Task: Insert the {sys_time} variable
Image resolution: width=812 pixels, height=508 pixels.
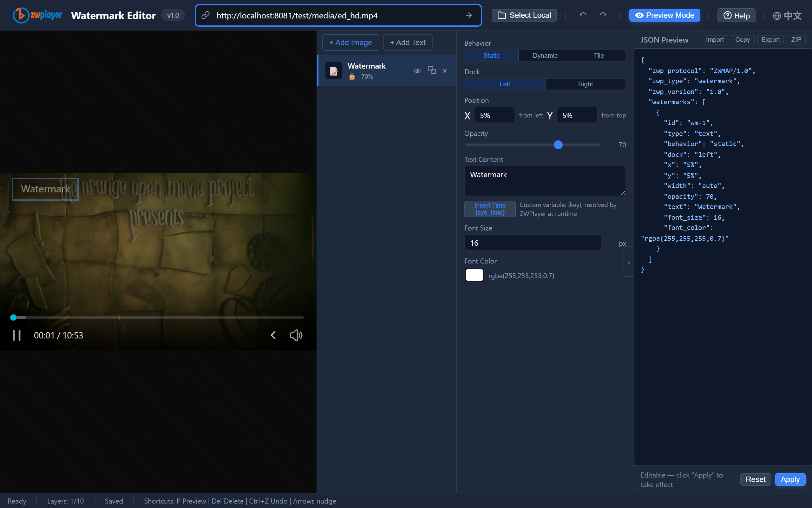Action: pyautogui.click(x=490, y=209)
